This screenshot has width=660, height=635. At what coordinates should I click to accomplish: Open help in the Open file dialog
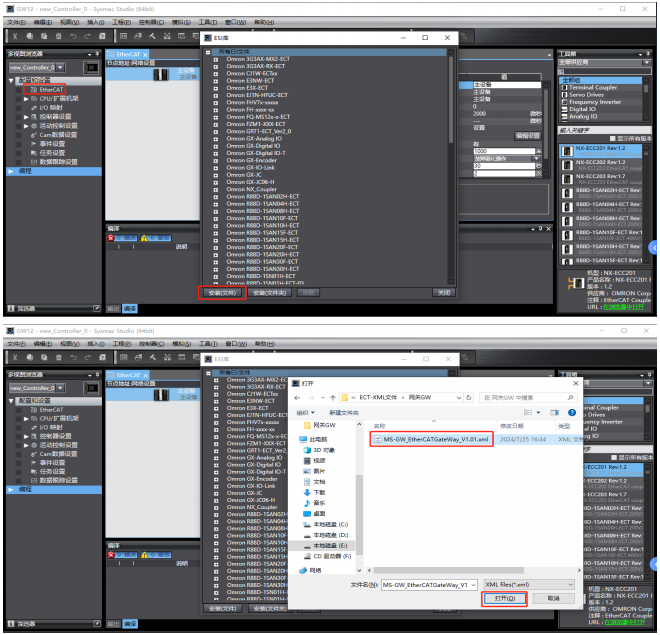coord(572,412)
